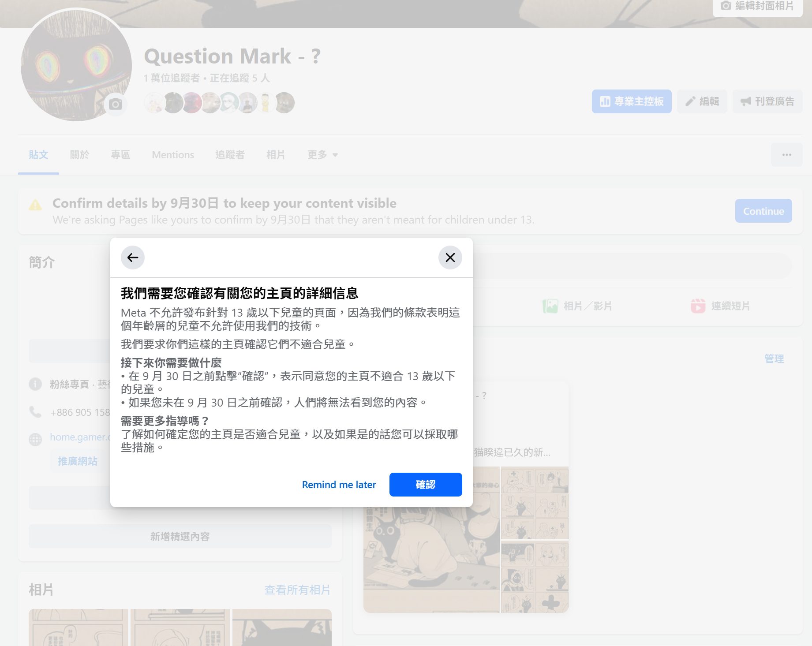Close the confirmation dialog with X
The image size is (812, 646).
pyautogui.click(x=450, y=258)
